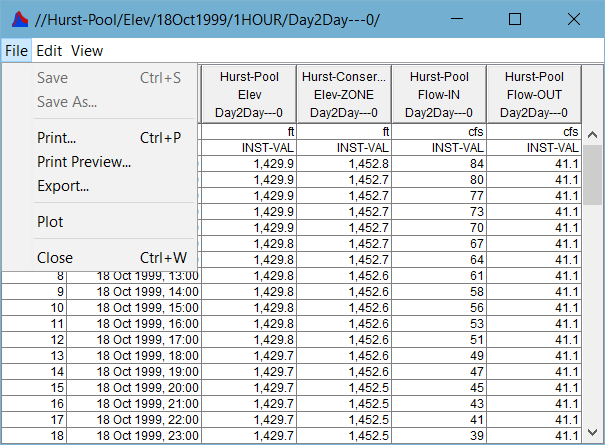
Task: Click the HEC-DSS app icon in title bar
Action: tap(13, 20)
